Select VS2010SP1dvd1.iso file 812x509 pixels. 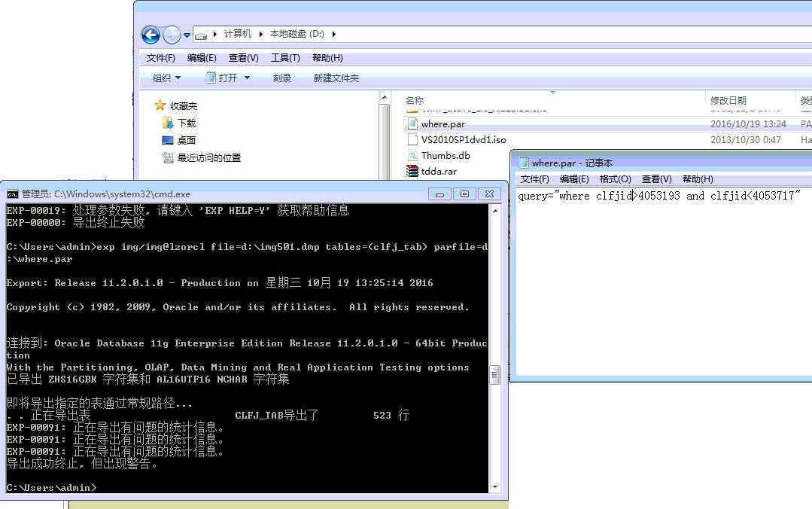tap(464, 140)
